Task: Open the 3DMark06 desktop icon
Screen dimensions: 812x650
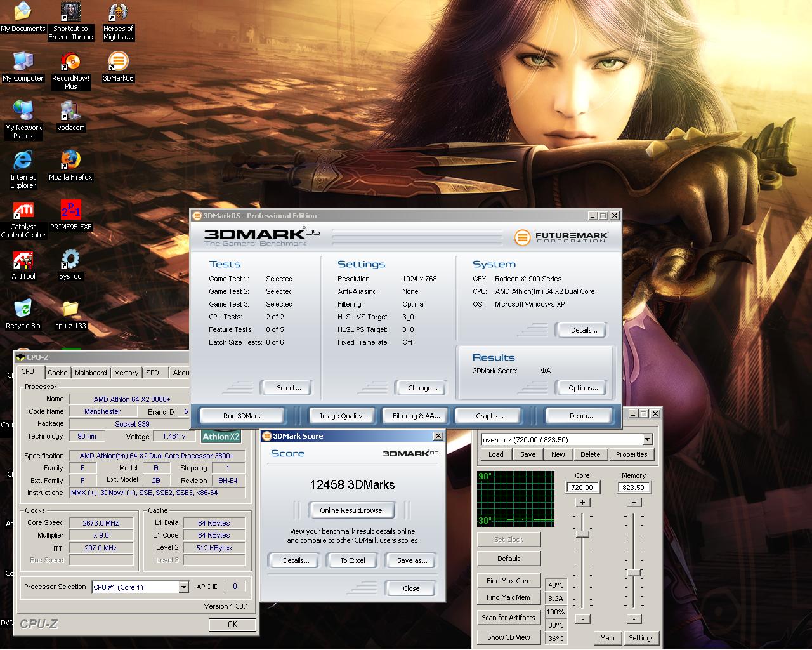Action: point(118,62)
